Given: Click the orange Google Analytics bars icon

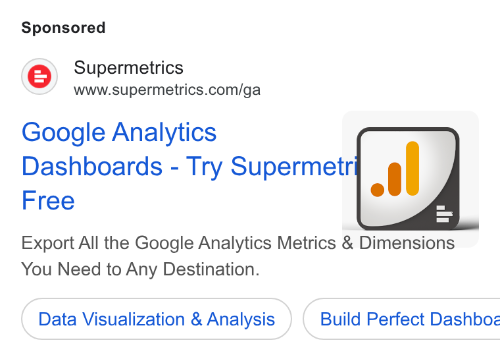Looking at the screenshot, I should tap(395, 169).
